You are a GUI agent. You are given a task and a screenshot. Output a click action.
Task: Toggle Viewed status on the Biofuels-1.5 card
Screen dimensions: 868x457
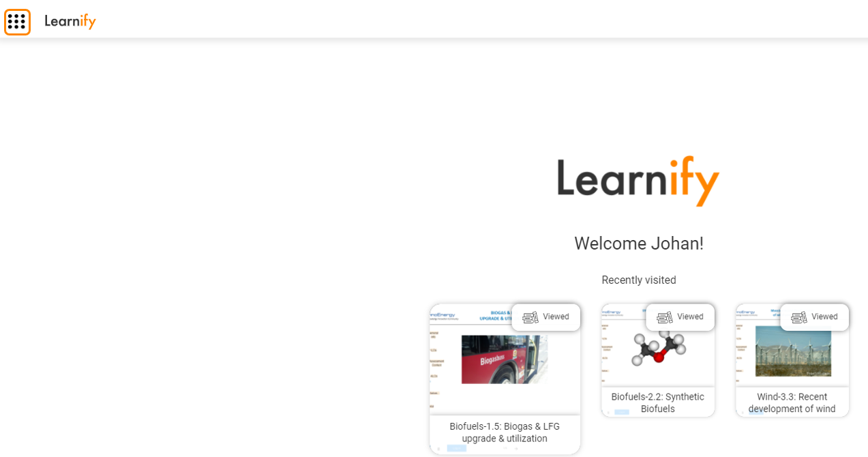(545, 316)
